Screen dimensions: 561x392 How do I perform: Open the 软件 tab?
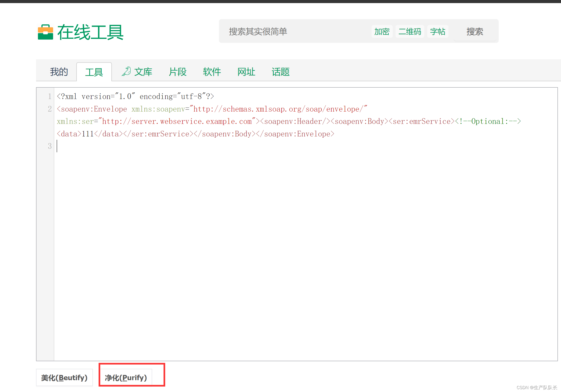pos(212,72)
